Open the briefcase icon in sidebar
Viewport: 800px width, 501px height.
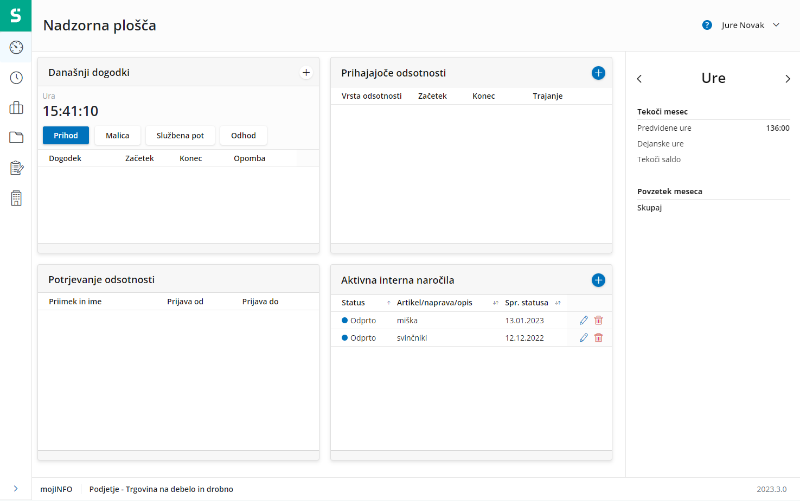point(16,108)
